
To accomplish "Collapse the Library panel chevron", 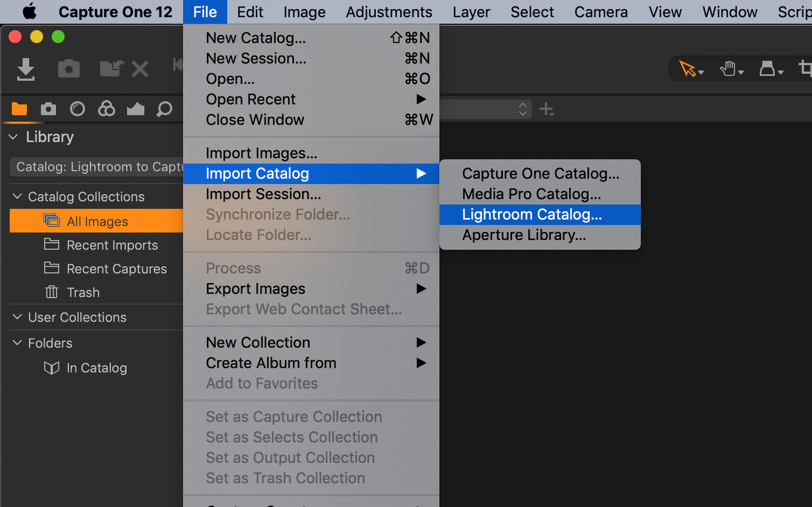I will pos(13,137).
